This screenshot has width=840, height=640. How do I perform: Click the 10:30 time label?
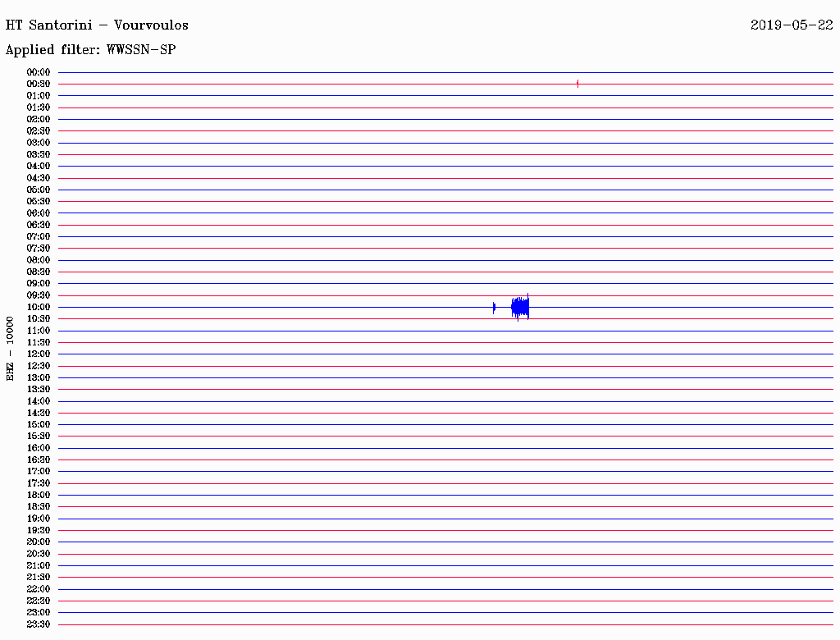[x=39, y=319]
